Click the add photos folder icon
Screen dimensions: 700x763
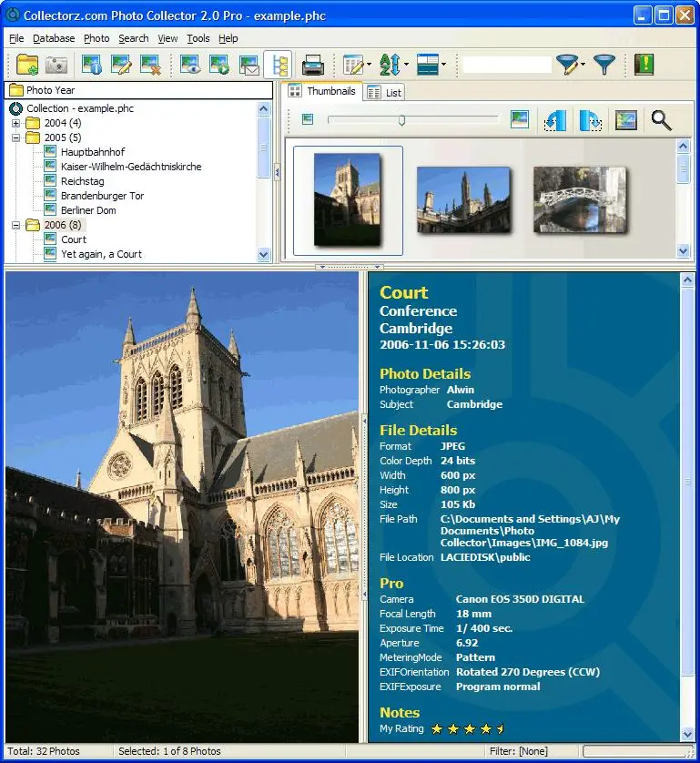[27, 65]
